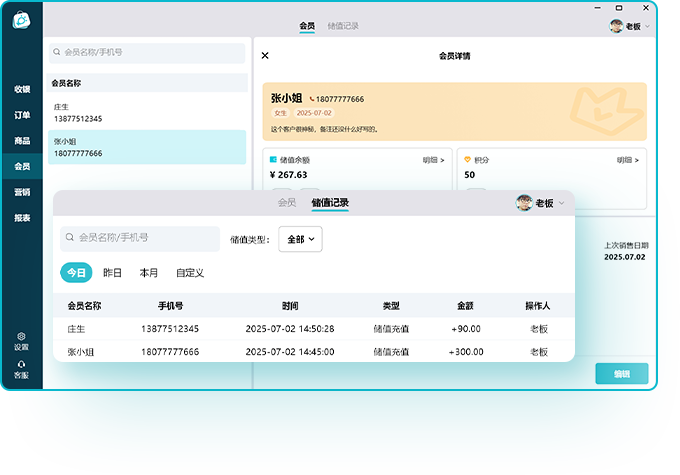Open 营销 in left sidebar
This screenshot has width=680, height=475.
coord(22,192)
